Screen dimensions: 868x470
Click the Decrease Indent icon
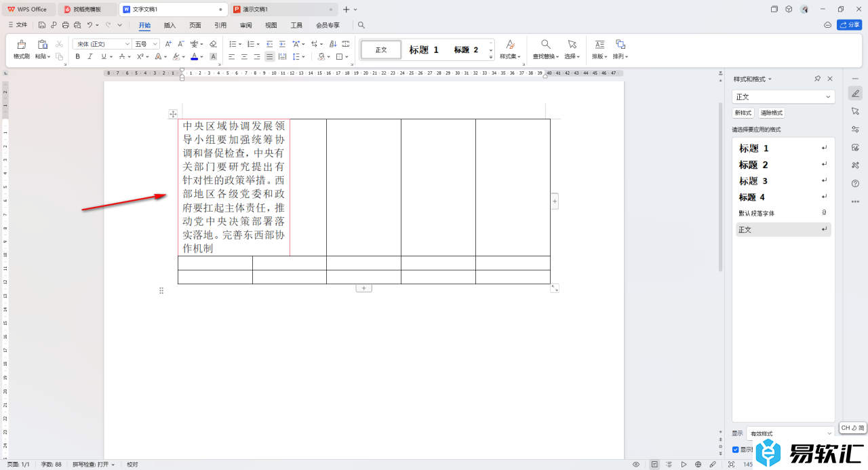269,44
